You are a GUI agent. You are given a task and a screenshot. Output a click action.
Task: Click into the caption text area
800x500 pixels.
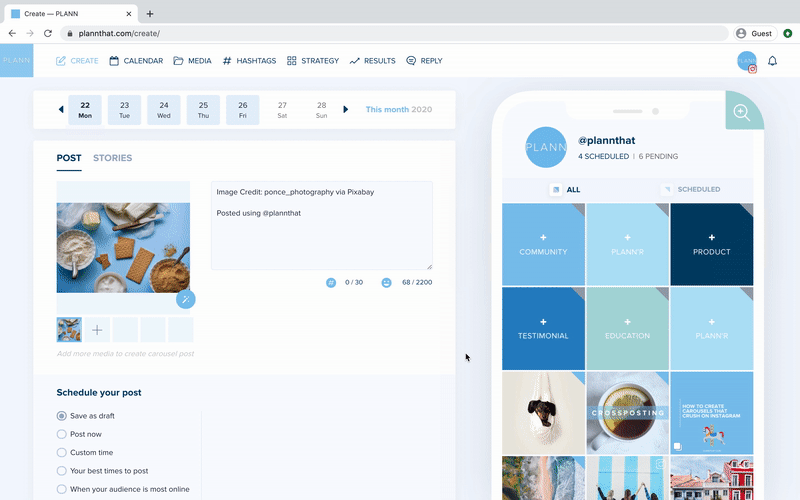(x=322, y=225)
